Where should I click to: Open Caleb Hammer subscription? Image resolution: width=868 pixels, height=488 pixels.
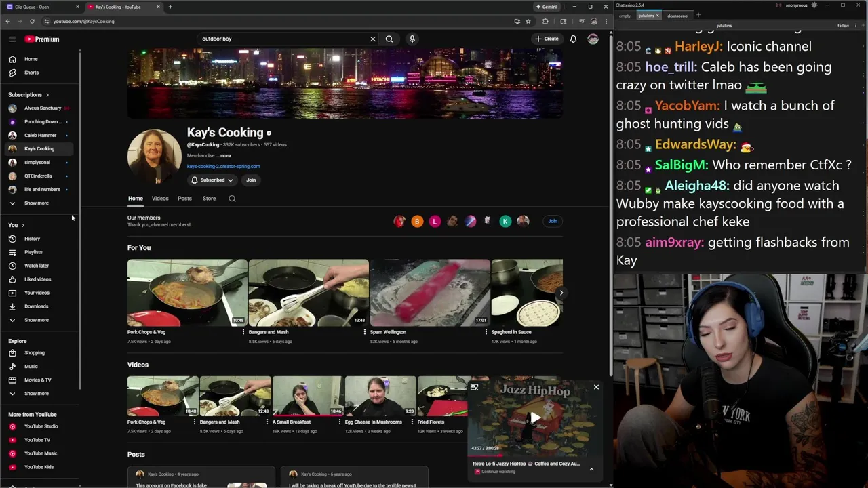(39, 136)
